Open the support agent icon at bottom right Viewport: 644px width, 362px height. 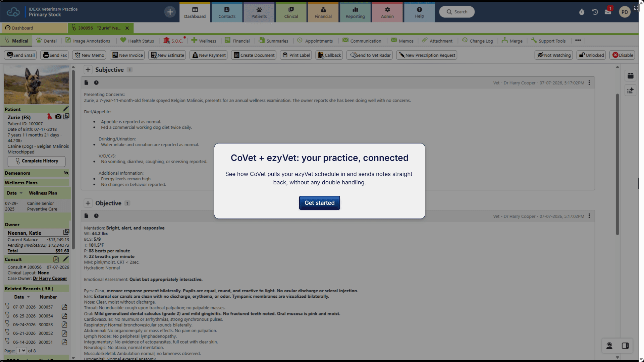click(609, 346)
